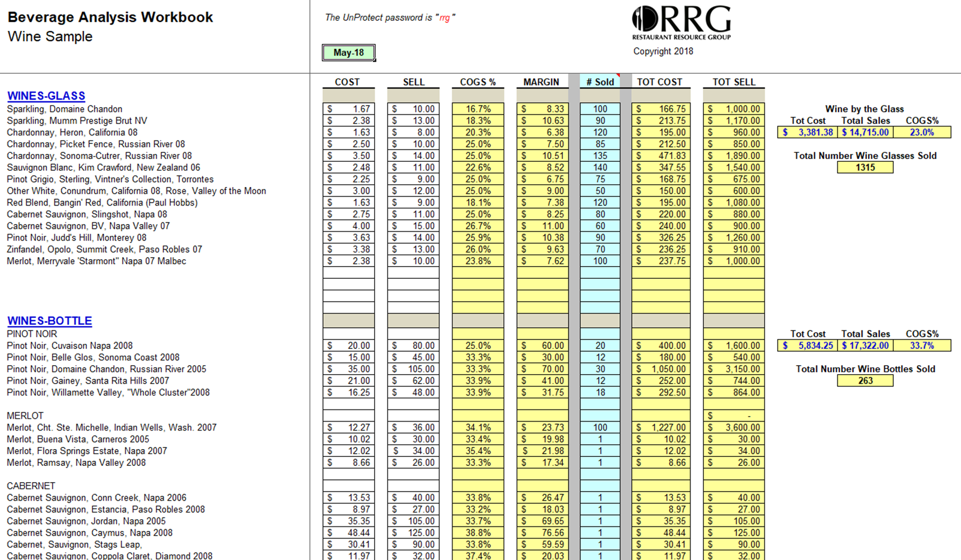The width and height of the screenshot is (961, 560).
Task: Open the WINES-BOTTLE hyperlink
Action: click(49, 320)
